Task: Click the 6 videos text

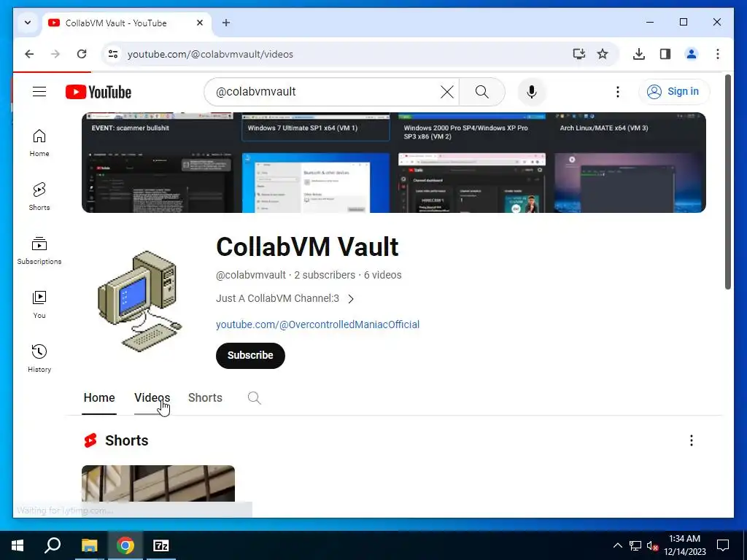Action: [382, 275]
